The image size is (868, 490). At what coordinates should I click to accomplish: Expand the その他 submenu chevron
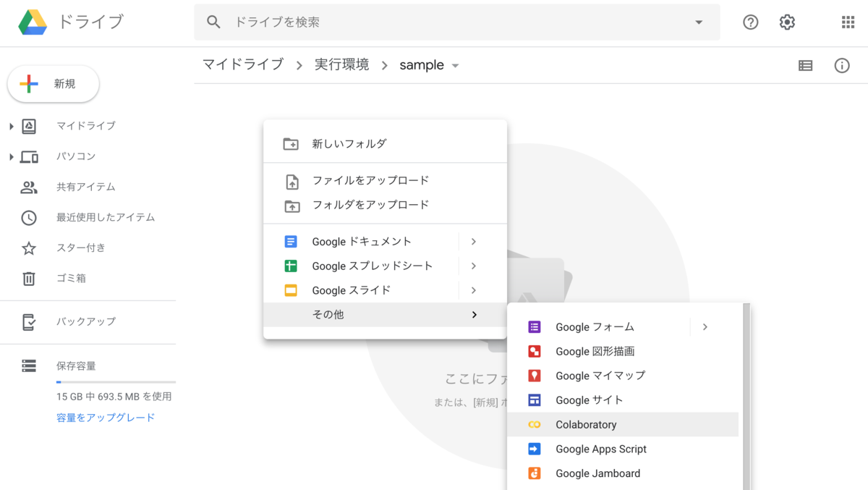coord(474,315)
